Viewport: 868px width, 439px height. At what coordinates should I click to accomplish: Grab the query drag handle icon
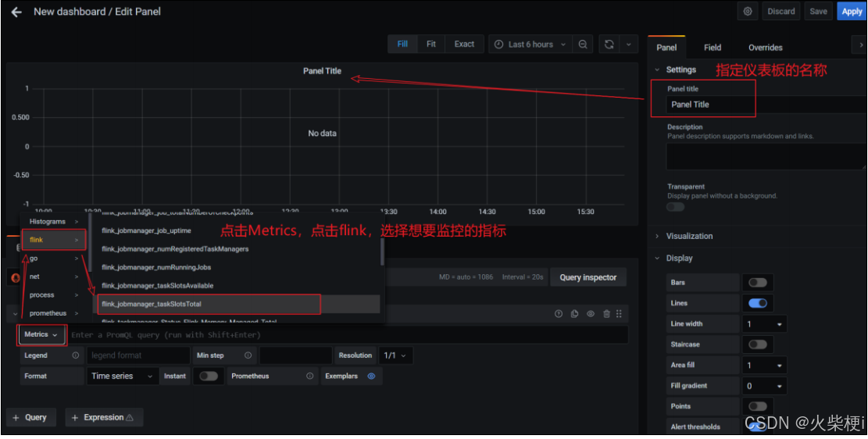pyautogui.click(x=619, y=314)
